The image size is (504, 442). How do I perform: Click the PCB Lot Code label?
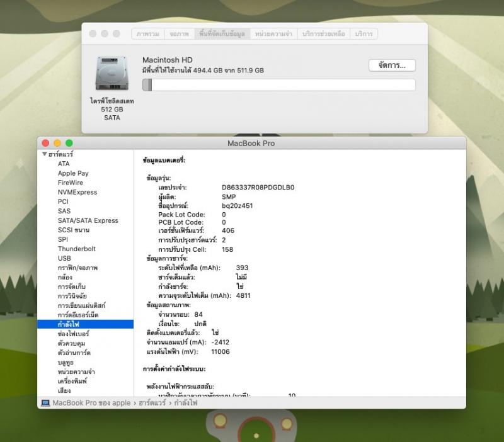pyautogui.click(x=181, y=222)
